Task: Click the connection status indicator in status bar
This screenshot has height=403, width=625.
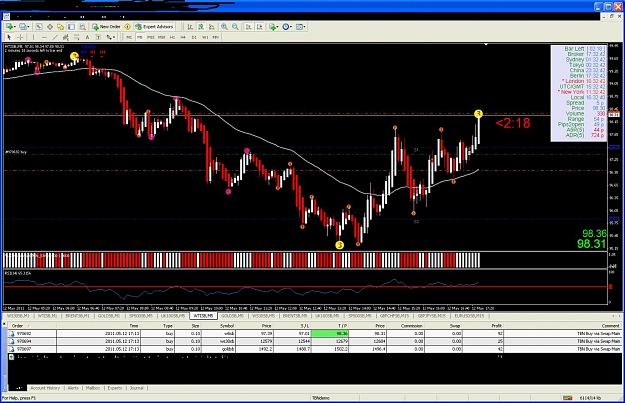Action: pos(568,398)
